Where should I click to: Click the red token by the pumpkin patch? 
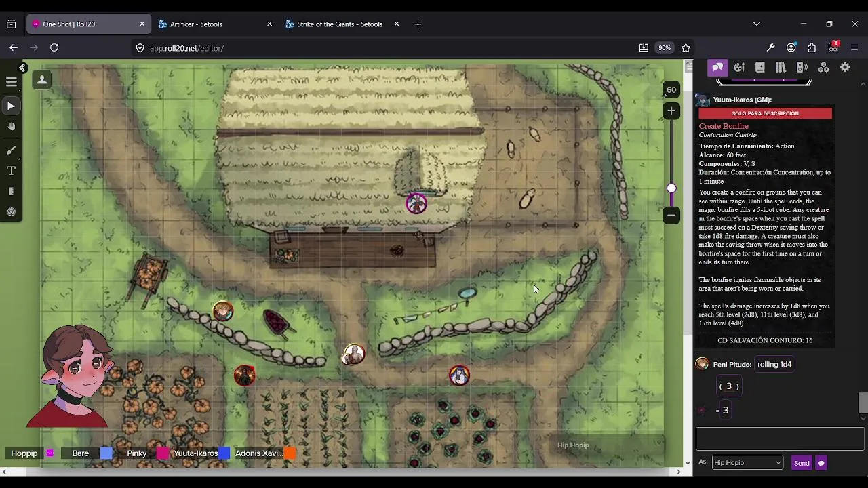[245, 375]
